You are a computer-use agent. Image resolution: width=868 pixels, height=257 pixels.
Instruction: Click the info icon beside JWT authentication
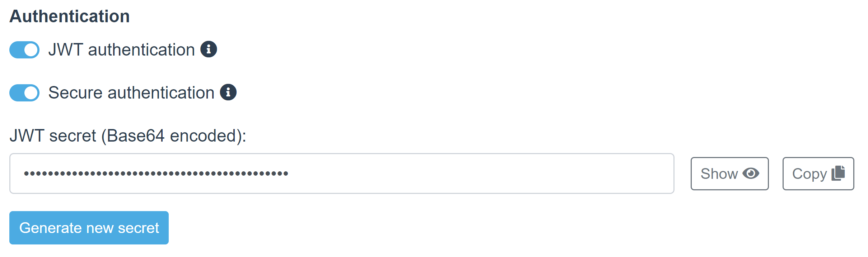(x=209, y=49)
